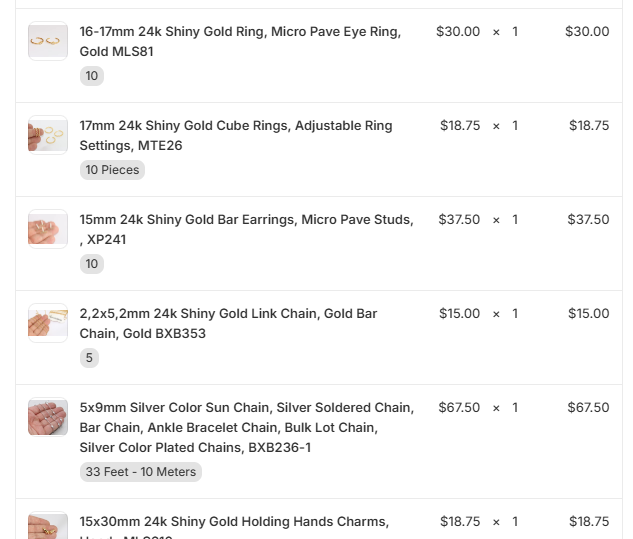
Task: Click the Micro Pave Eye Ring product thumbnail
Action: 48,41
